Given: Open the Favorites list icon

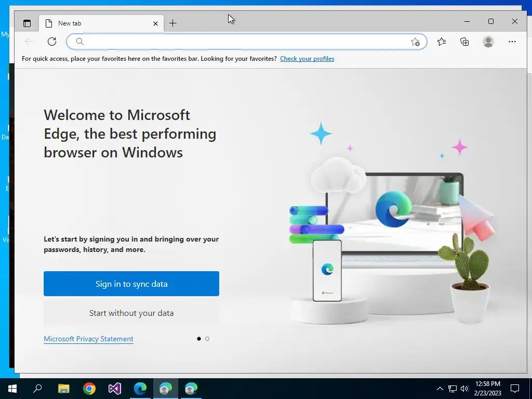Looking at the screenshot, I should (x=442, y=42).
